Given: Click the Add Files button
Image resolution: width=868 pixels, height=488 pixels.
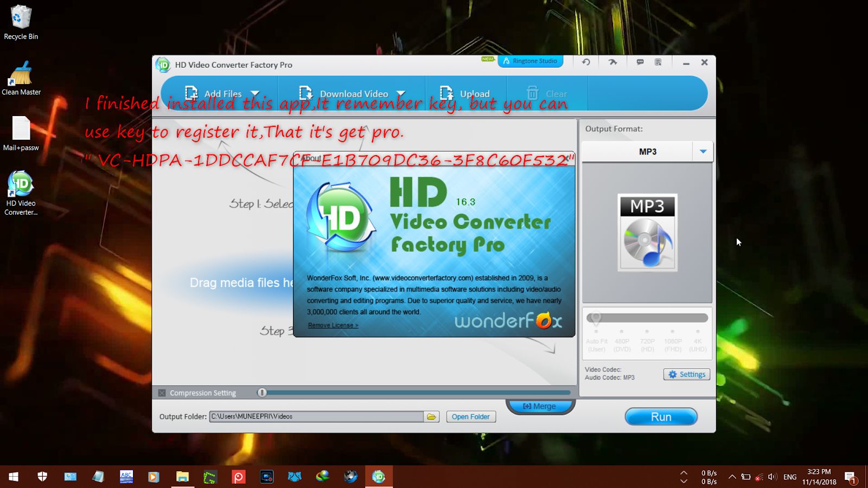Looking at the screenshot, I should [213, 93].
